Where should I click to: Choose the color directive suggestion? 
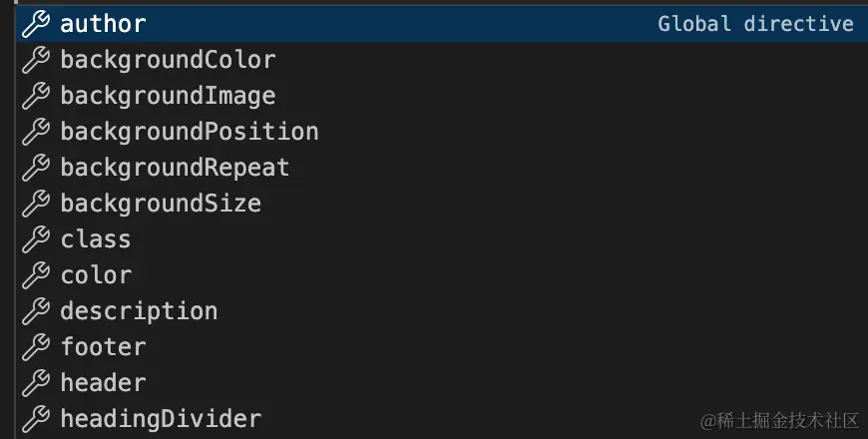click(x=96, y=275)
